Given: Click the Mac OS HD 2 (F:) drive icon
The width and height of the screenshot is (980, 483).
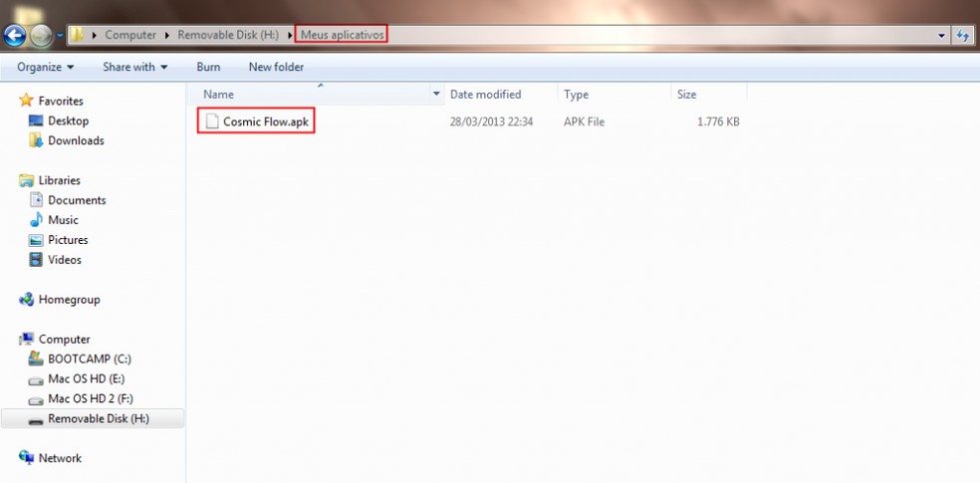Looking at the screenshot, I should tap(36, 399).
